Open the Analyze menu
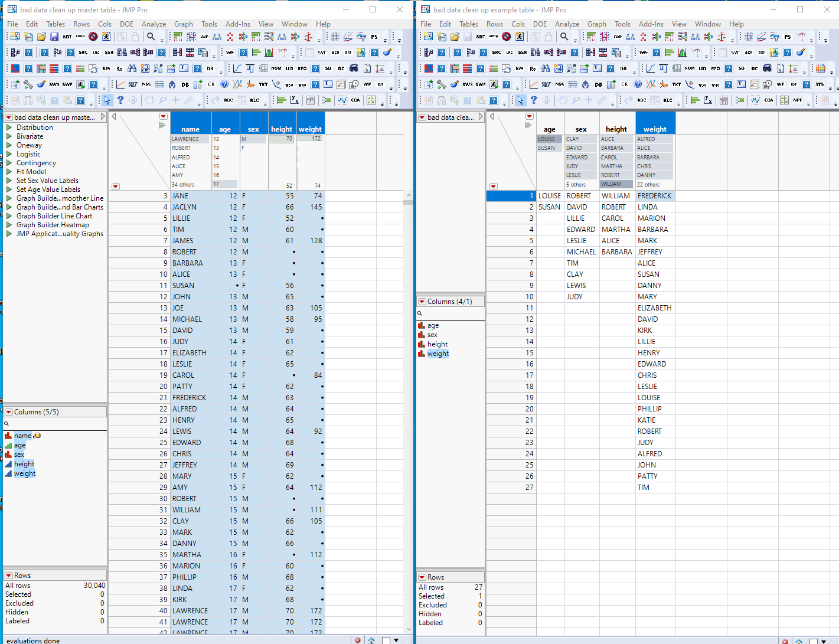The height and width of the screenshot is (644, 839). (x=154, y=24)
